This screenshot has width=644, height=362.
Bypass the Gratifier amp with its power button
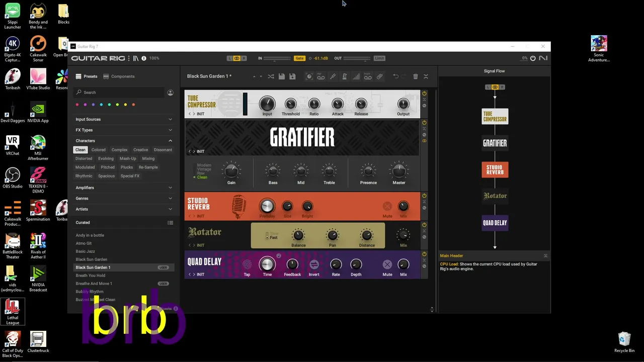tap(424, 123)
